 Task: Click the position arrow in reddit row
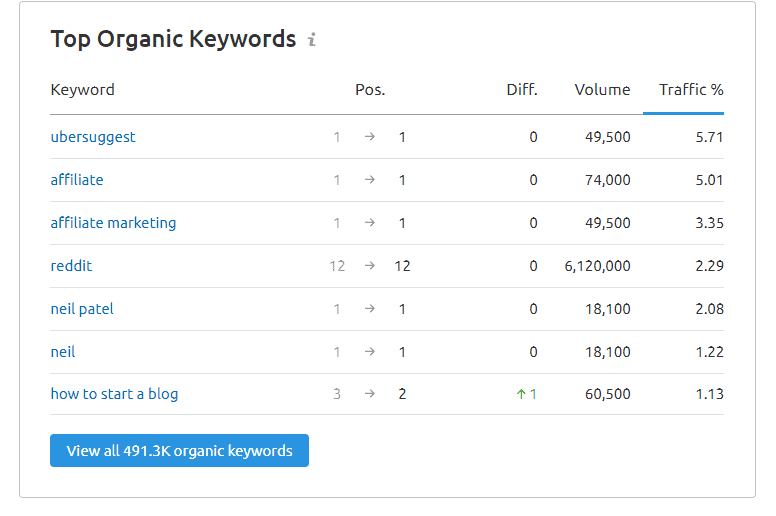pyautogui.click(x=370, y=266)
